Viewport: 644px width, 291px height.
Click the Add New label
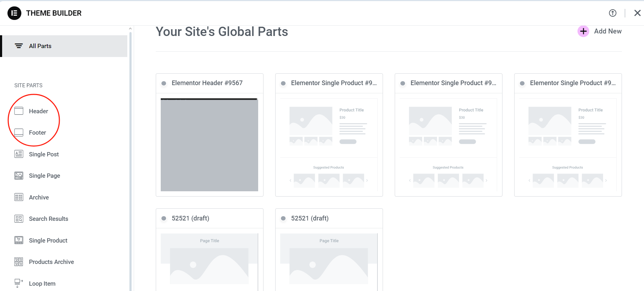click(608, 31)
